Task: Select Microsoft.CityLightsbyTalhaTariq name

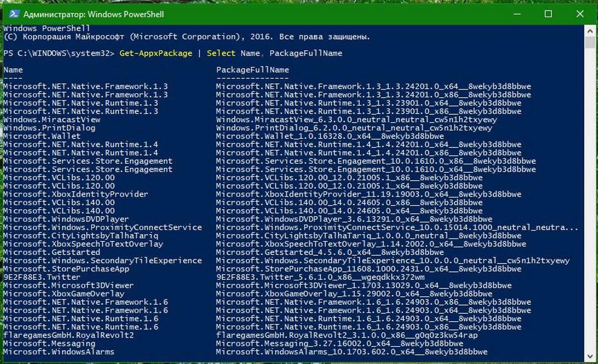Action: tap(81, 236)
